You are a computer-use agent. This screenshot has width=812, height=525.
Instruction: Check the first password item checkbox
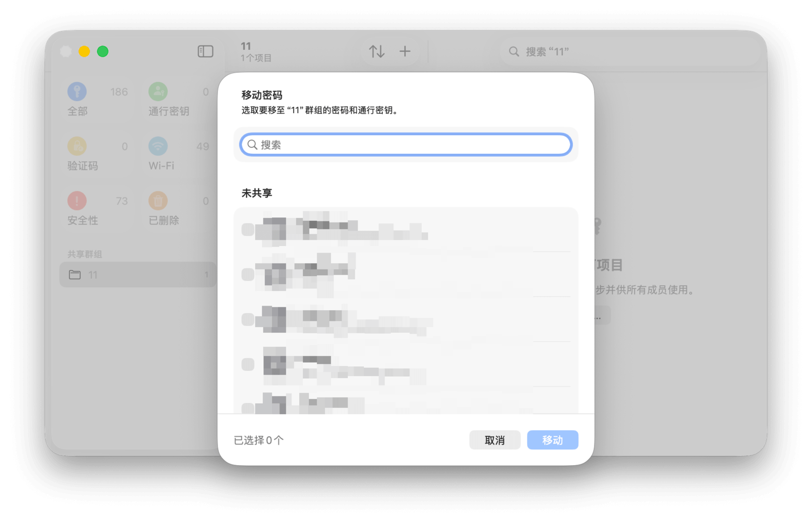click(x=248, y=229)
